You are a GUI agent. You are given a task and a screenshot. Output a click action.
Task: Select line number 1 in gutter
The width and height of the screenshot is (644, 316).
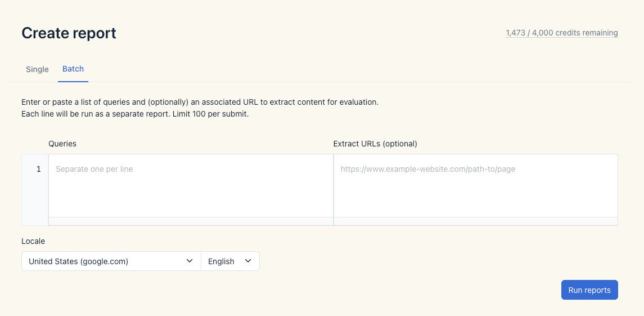(38, 169)
